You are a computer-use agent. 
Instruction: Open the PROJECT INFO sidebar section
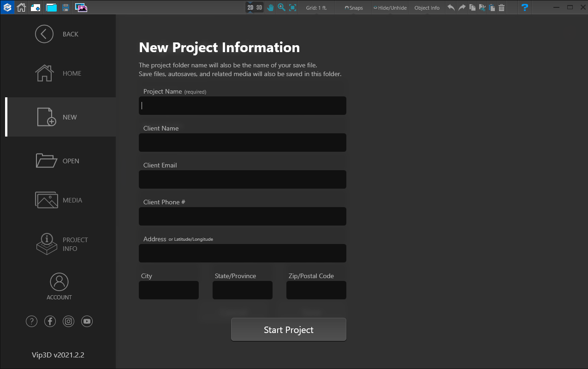(x=61, y=244)
